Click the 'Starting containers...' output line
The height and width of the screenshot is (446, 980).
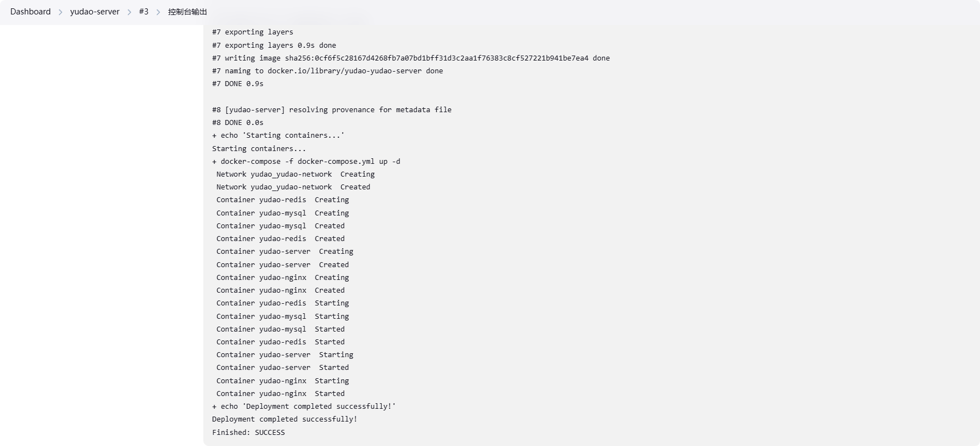coord(259,149)
